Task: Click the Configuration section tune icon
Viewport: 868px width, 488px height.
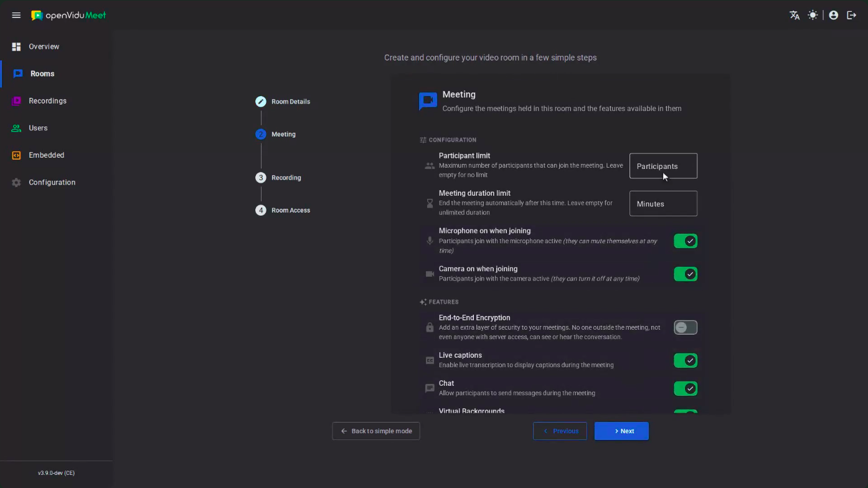Action: pyautogui.click(x=423, y=140)
